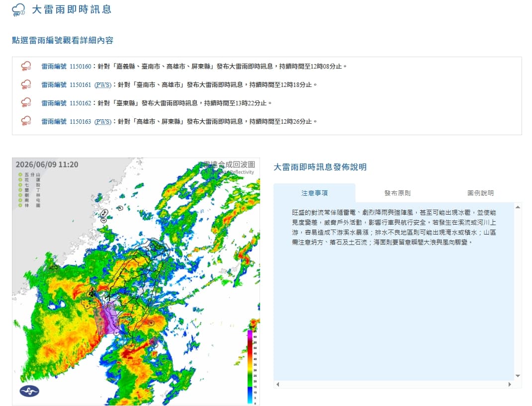Click the storm icon for 雷雨編號 1150161
The width and height of the screenshot is (532, 406).
[x=26, y=84]
